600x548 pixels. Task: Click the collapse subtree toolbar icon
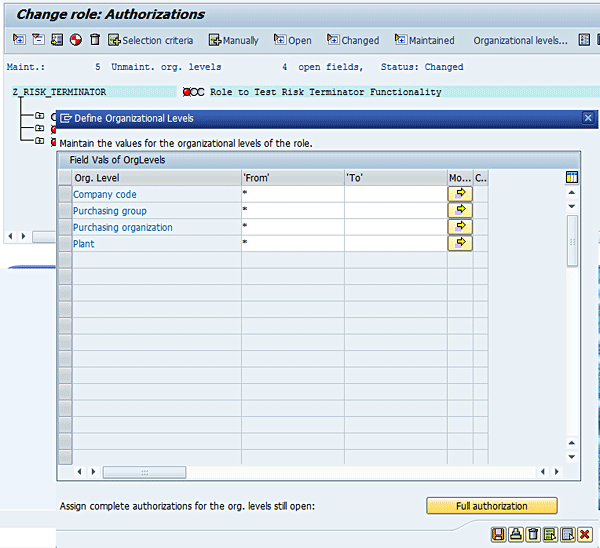(38, 39)
